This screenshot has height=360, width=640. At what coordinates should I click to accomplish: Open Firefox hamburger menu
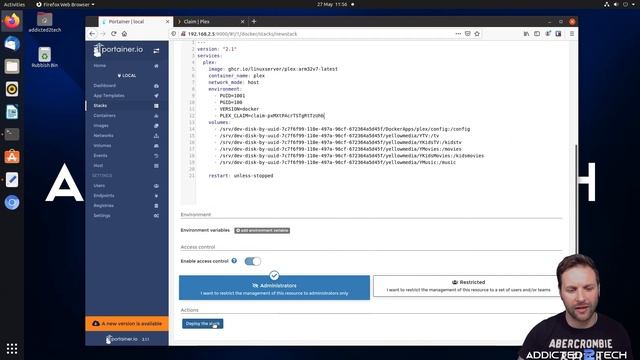point(572,34)
